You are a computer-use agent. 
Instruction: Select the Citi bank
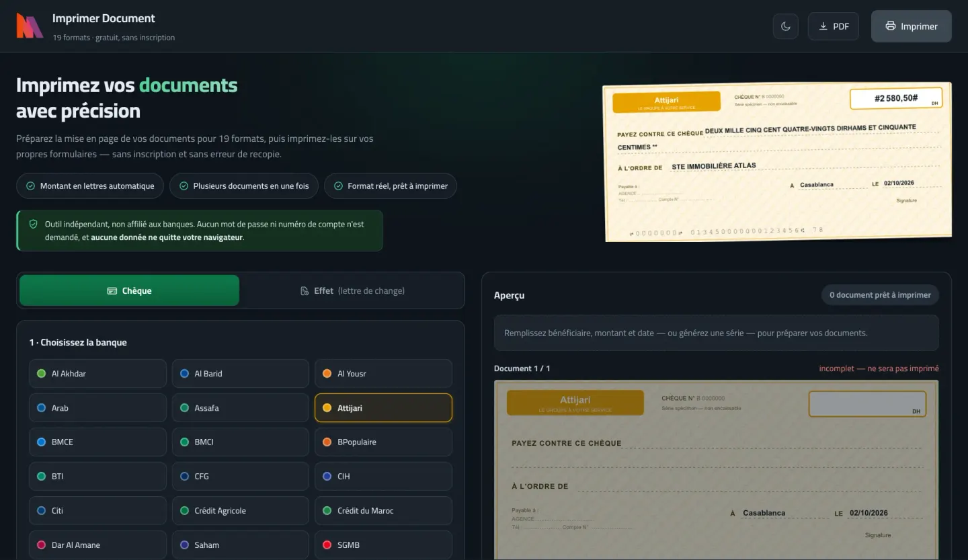coord(97,510)
